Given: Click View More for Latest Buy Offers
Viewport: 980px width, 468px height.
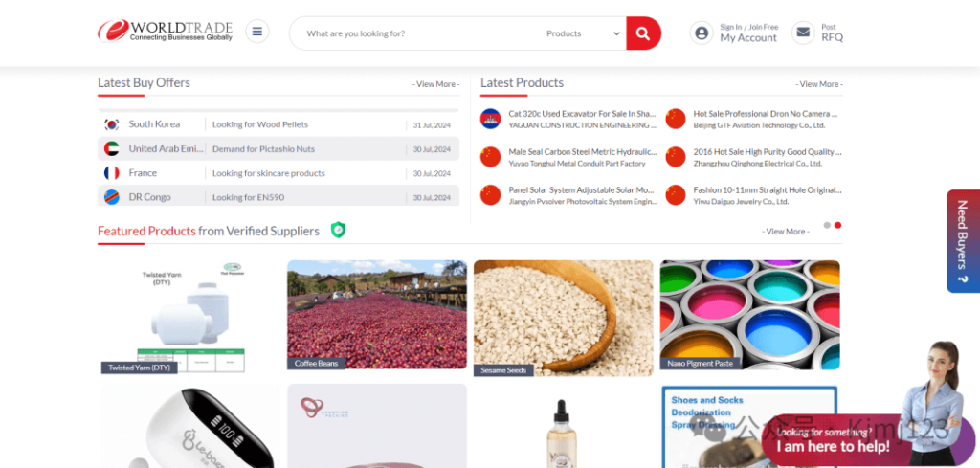Looking at the screenshot, I should 435,84.
